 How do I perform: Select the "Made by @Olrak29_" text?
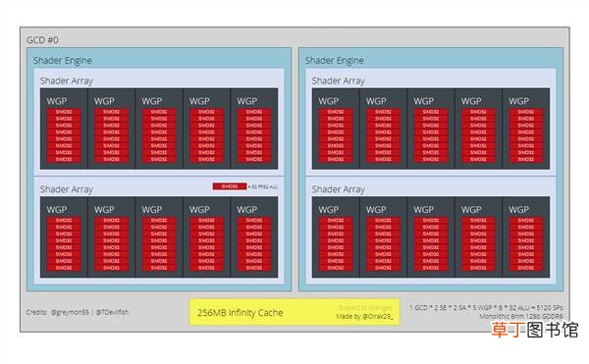click(x=364, y=317)
